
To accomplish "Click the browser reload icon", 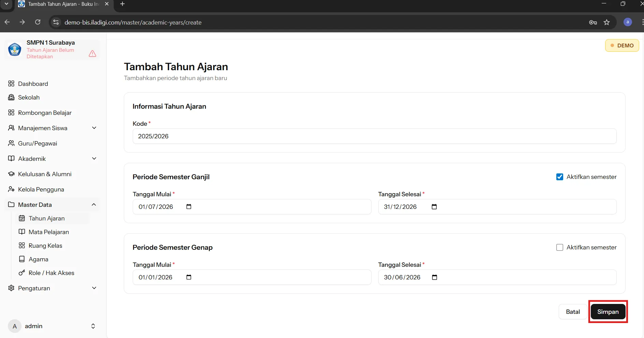I will click(38, 22).
